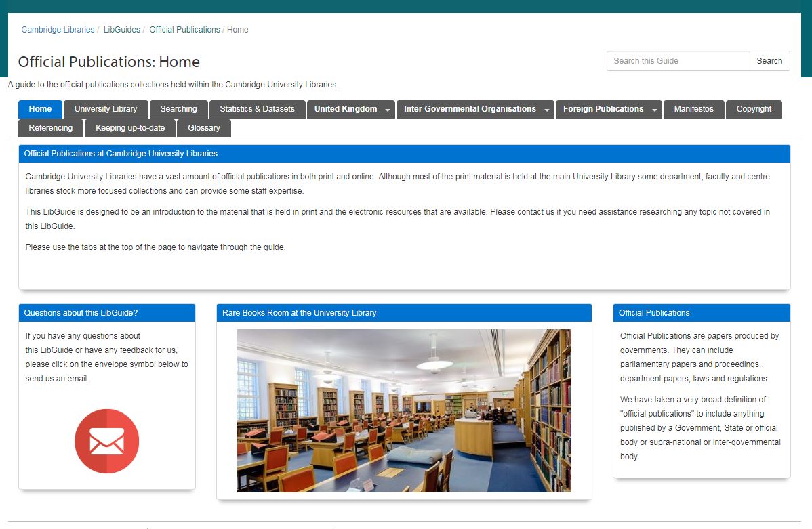812x529 pixels.
Task: Click the Official Publications at Cambridge University Libraries heading
Action: (x=121, y=154)
